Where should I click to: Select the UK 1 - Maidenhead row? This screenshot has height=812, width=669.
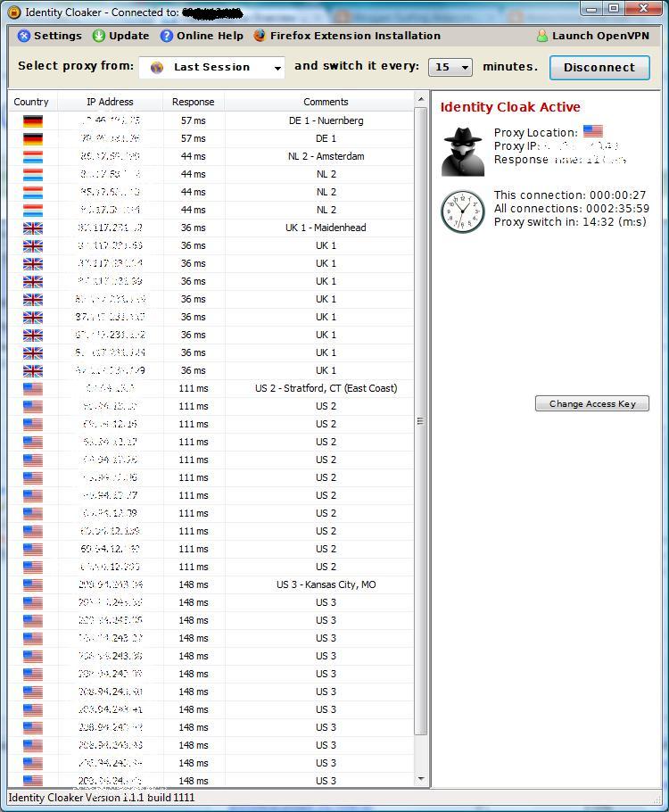coord(211,228)
